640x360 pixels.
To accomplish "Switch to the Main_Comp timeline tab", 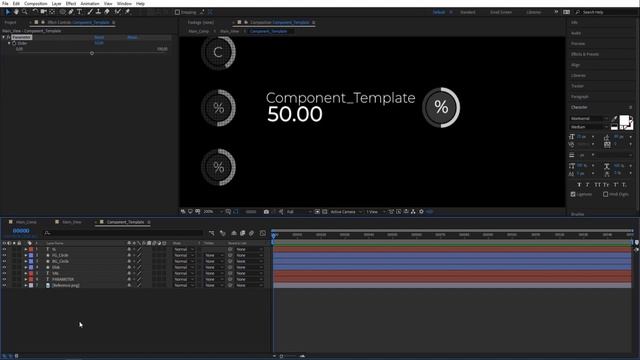I will [x=26, y=222].
